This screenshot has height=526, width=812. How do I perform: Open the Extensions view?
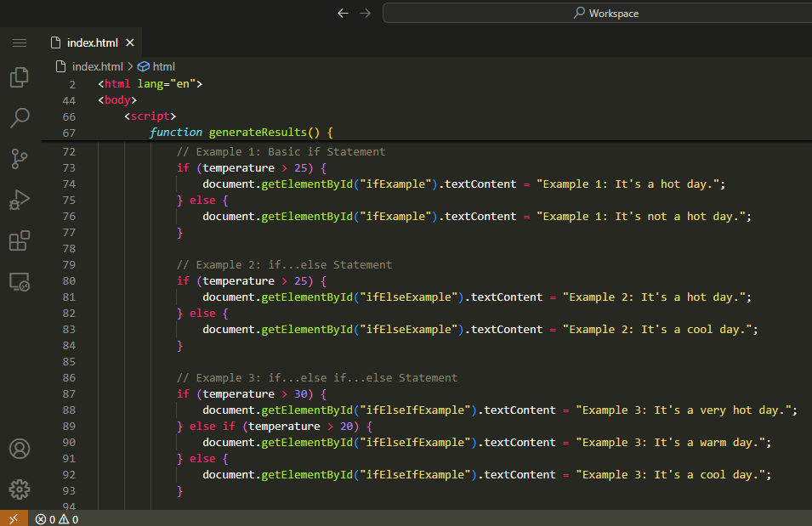(20, 240)
